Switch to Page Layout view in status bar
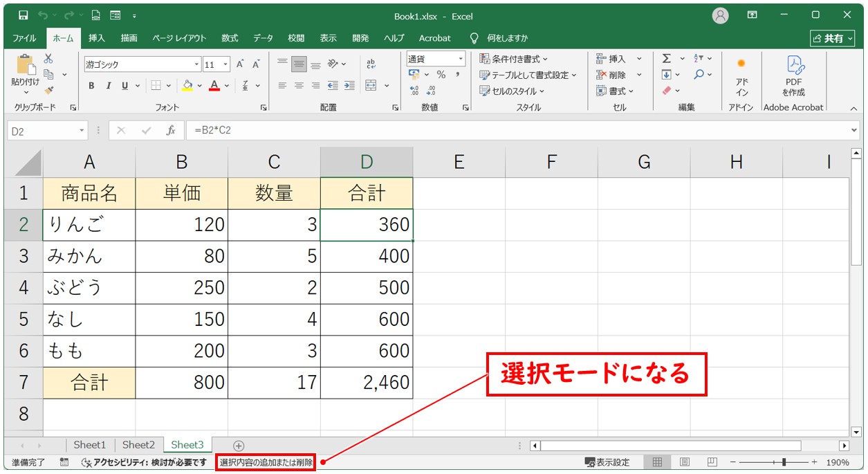This screenshot has width=868, height=474. [x=684, y=462]
